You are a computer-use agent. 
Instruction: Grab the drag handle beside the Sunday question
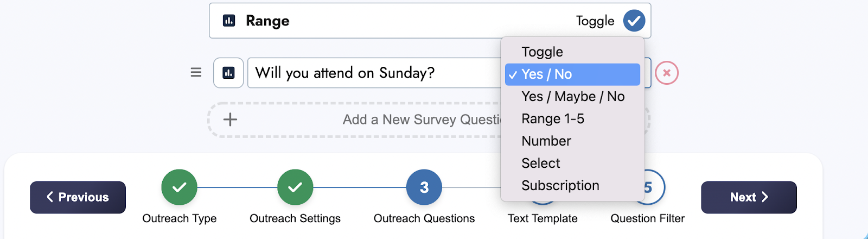(196, 72)
